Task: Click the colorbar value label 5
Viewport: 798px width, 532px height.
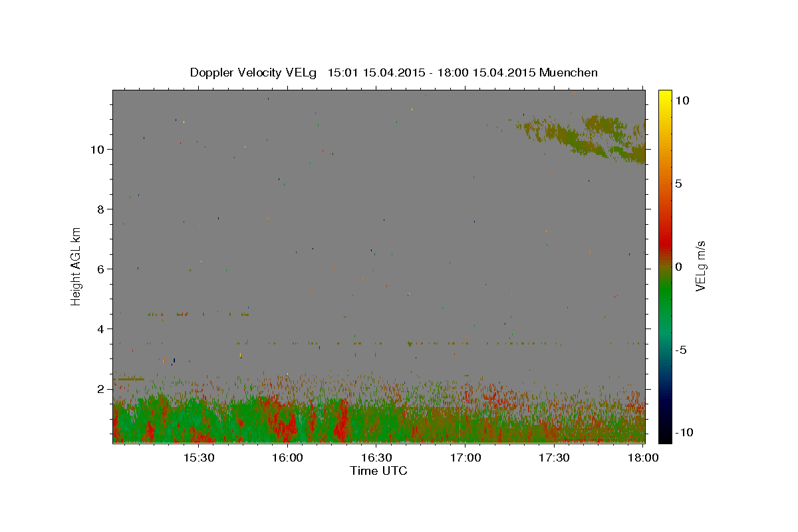Action: [678, 184]
